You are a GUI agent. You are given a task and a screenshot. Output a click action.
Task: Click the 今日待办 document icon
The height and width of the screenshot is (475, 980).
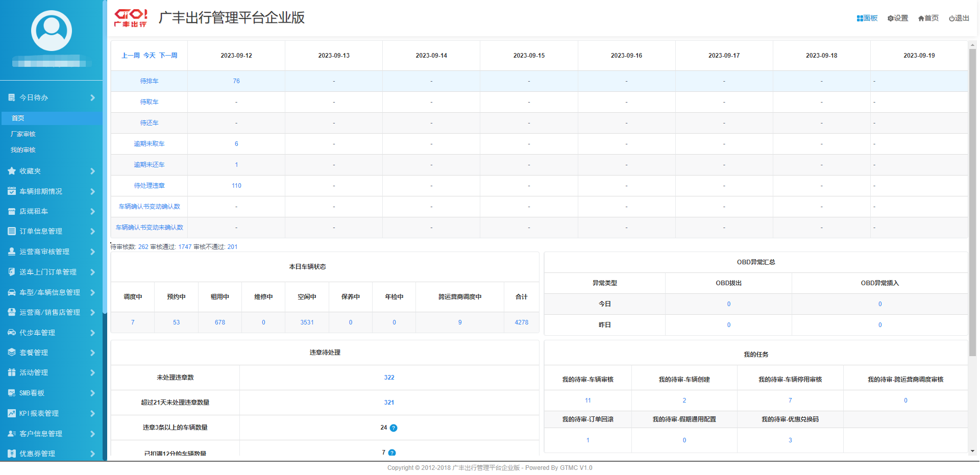point(12,97)
